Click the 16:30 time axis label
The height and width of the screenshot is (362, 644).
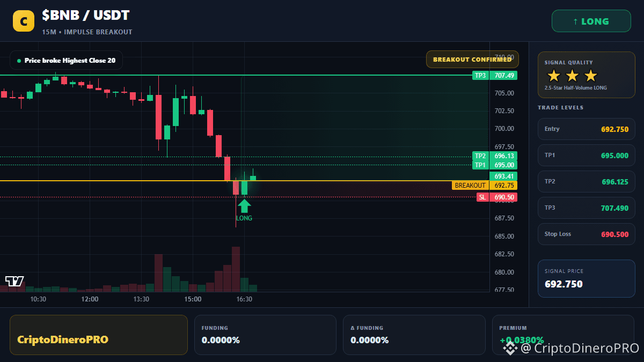pos(244,299)
